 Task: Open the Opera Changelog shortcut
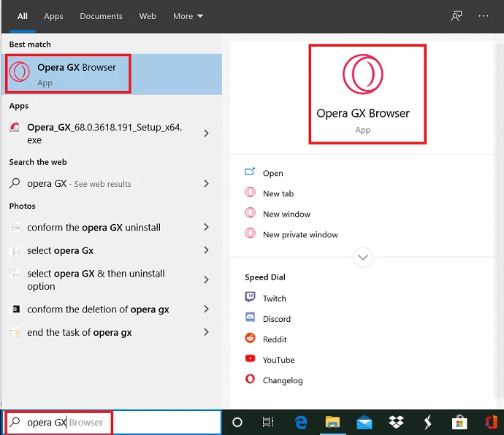282,380
